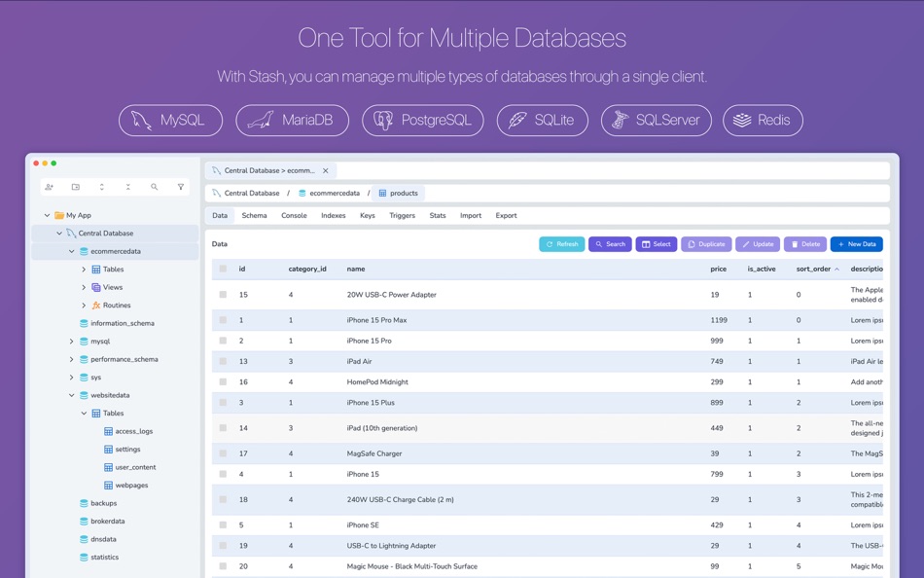
Task: Click the ecommercedata breadcrumb segment
Action: tap(329, 193)
